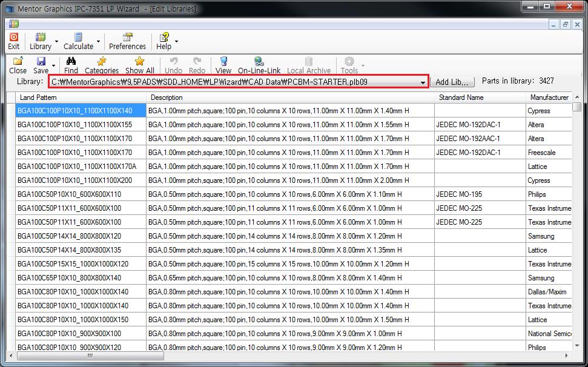Click the horizontal scrollbar thumb
The image size is (588, 367).
[x=90, y=355]
